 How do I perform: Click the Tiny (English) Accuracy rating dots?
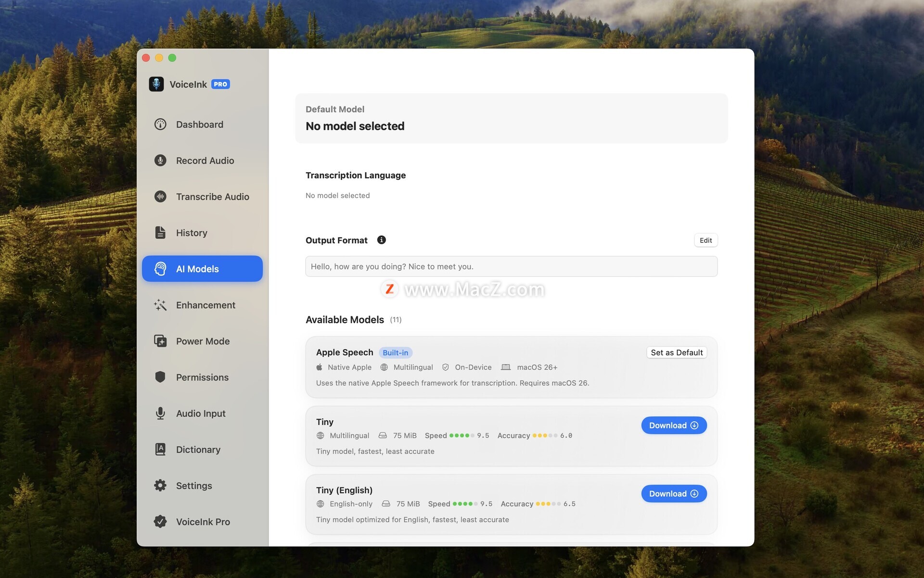(x=548, y=504)
